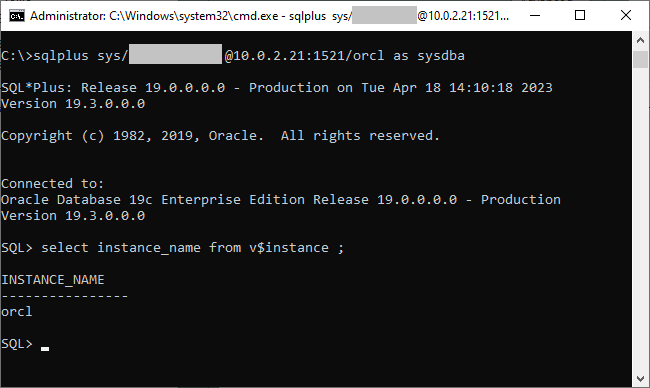Click the select instance_name query line
The image size is (650, 388).
pyautogui.click(x=172, y=248)
